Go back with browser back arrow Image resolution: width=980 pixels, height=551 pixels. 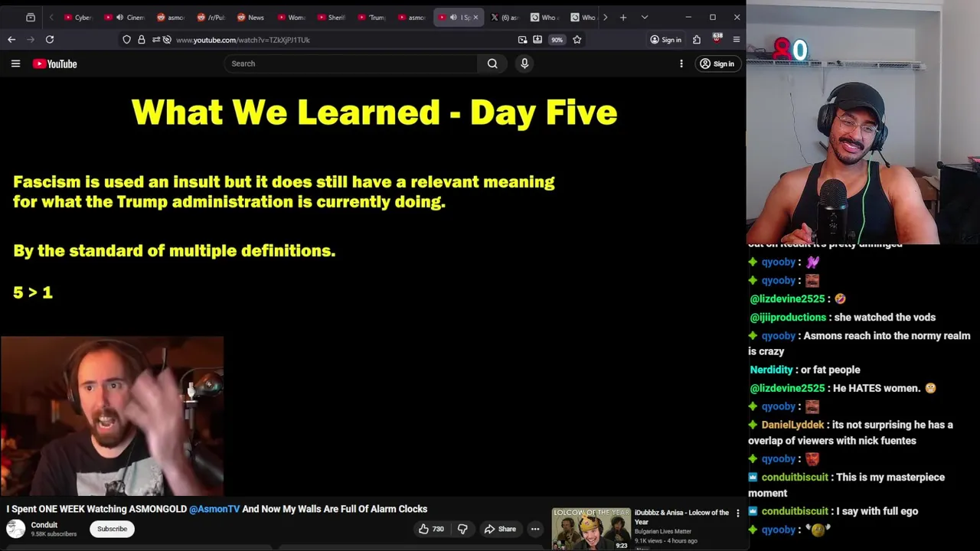coord(11,39)
